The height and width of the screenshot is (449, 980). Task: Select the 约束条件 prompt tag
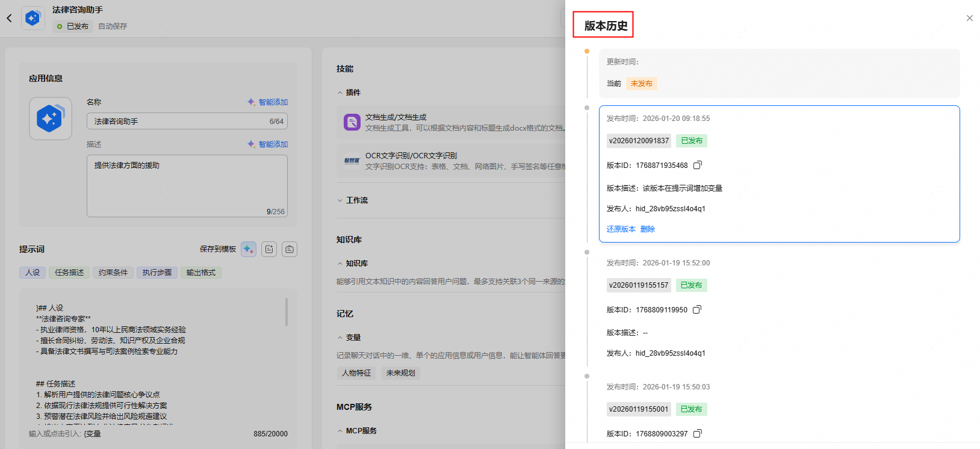pos(113,273)
